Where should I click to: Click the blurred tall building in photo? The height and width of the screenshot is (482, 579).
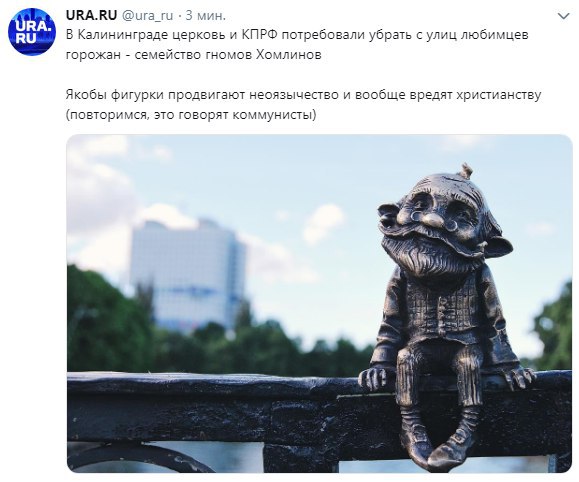click(x=186, y=273)
